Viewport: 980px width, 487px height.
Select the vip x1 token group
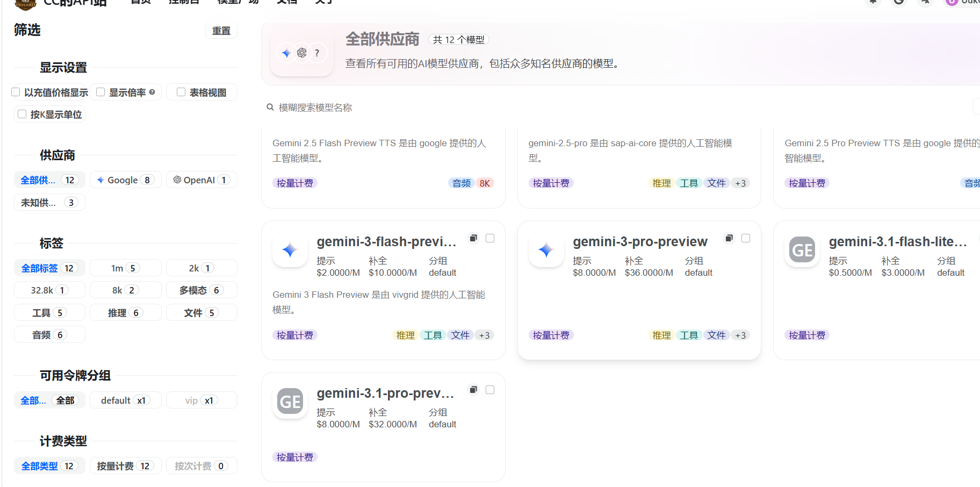201,400
